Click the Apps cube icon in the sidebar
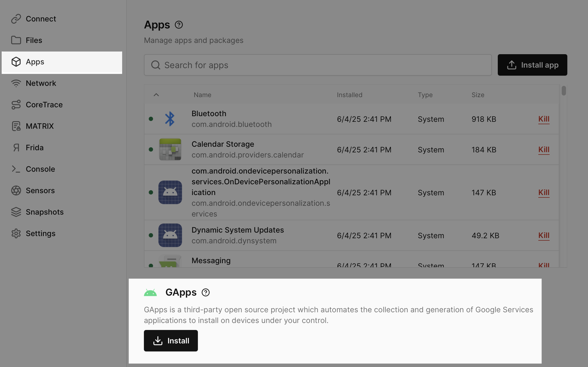Image resolution: width=588 pixels, height=367 pixels. (16, 62)
